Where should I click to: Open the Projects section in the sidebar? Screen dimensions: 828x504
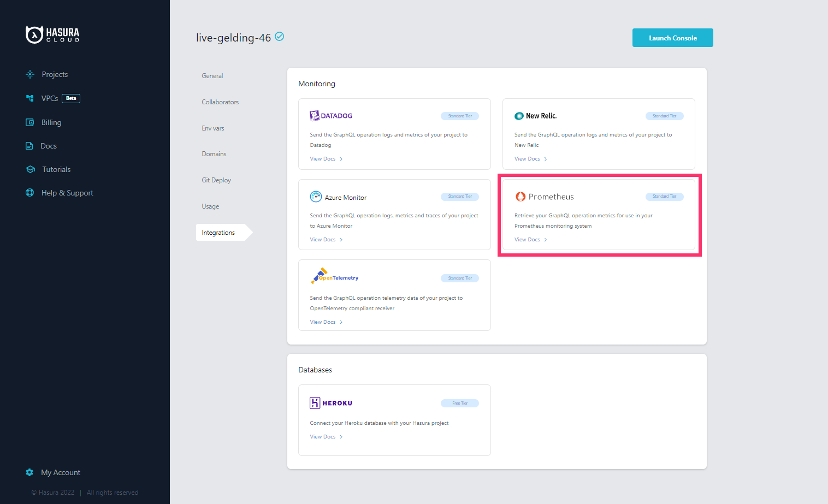pyautogui.click(x=55, y=74)
